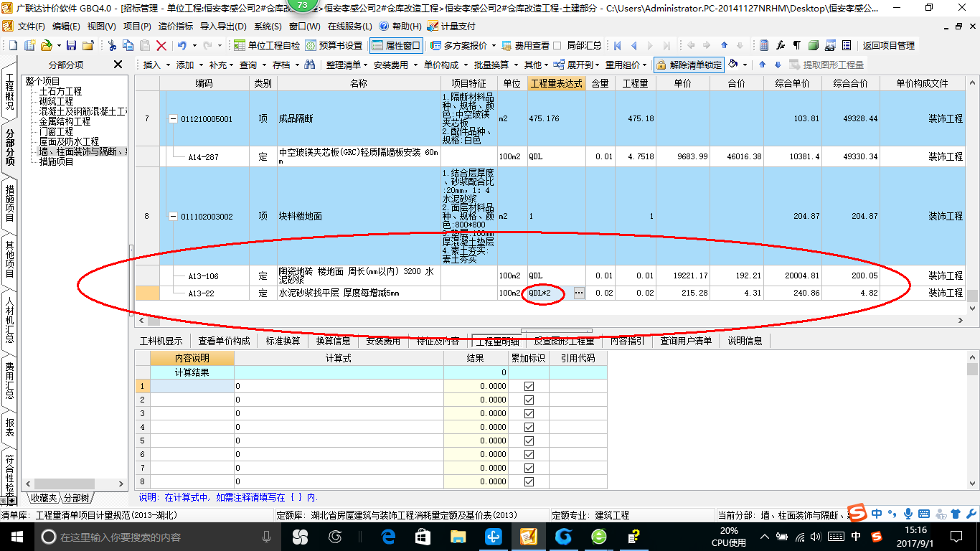980x551 pixels.
Task: Open the 添加 dropdown
Action: (189, 65)
